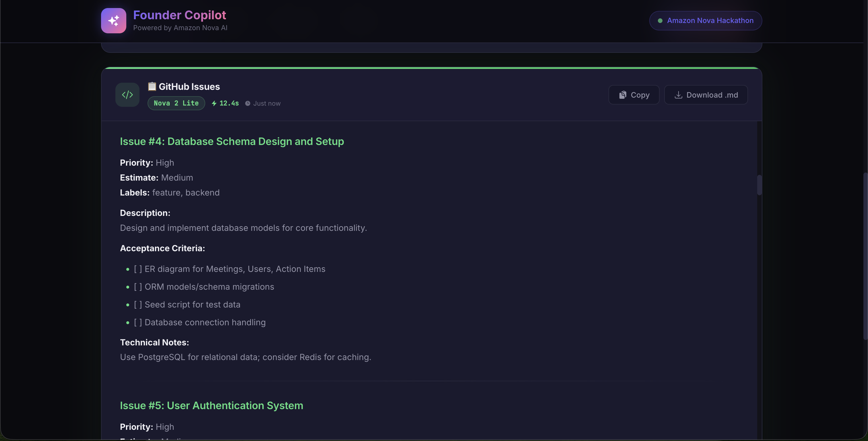Select the Nova 2 Lite model tag

(x=176, y=103)
